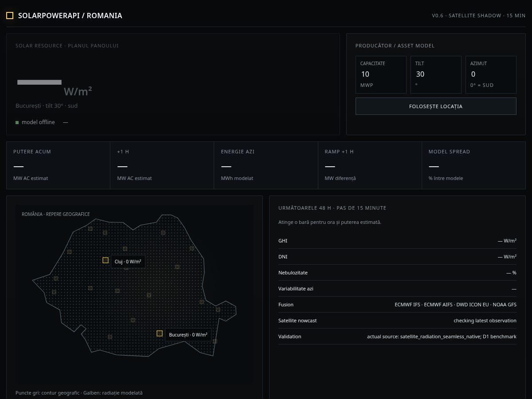Select the Ramp +1 H card
The width and height of the screenshot is (532, 399).
(x=370, y=165)
